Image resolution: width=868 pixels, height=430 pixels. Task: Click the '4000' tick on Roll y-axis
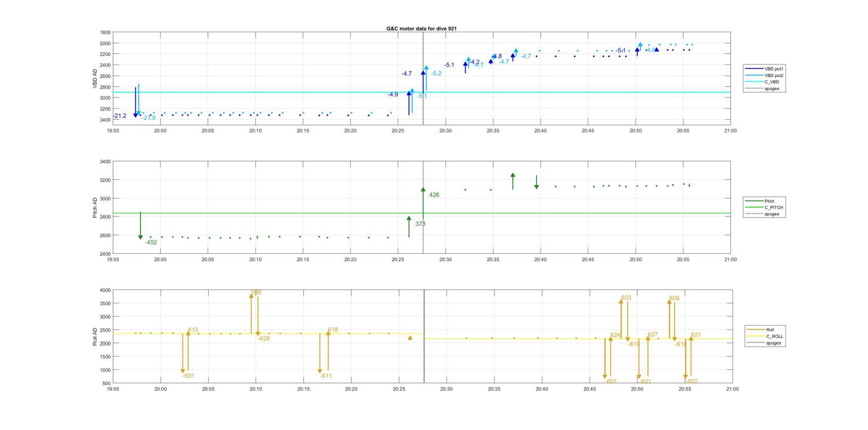105,290
